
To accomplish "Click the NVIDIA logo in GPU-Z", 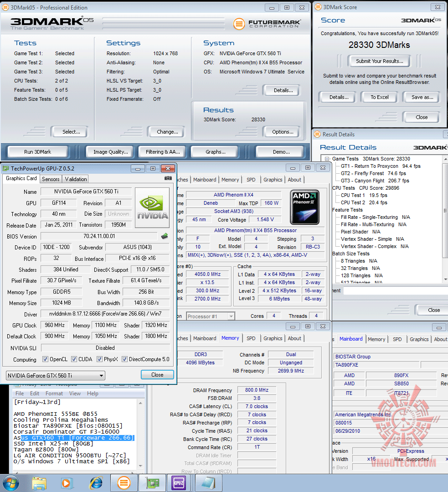I will click(x=153, y=208).
